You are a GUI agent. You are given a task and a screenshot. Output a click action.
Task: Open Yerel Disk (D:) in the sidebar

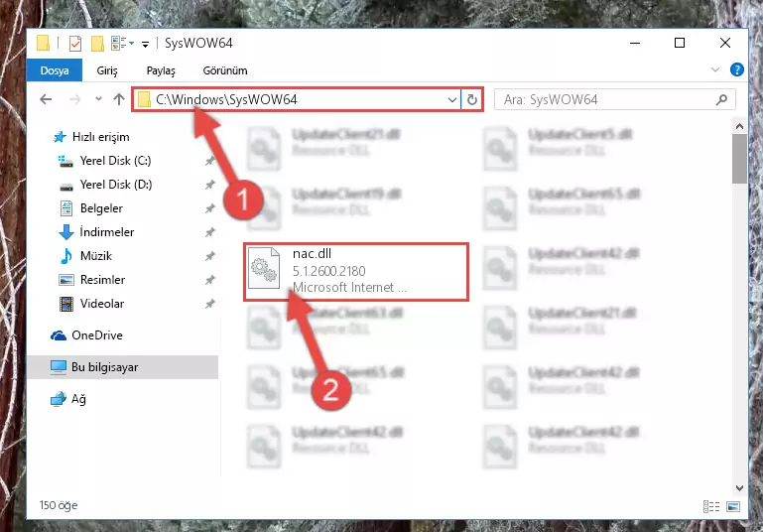click(116, 185)
